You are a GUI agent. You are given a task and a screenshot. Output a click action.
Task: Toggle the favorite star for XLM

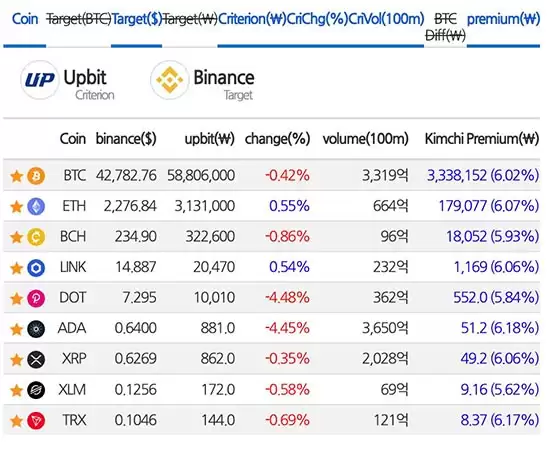(x=16, y=391)
